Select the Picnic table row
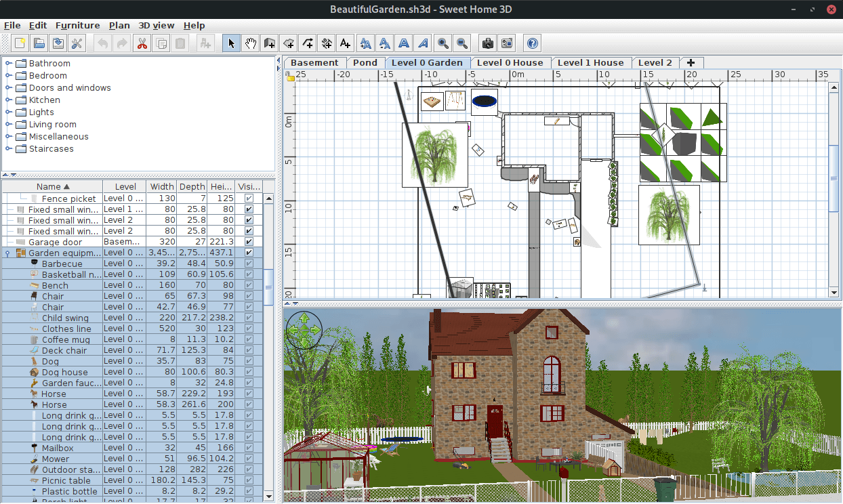 pyautogui.click(x=132, y=480)
